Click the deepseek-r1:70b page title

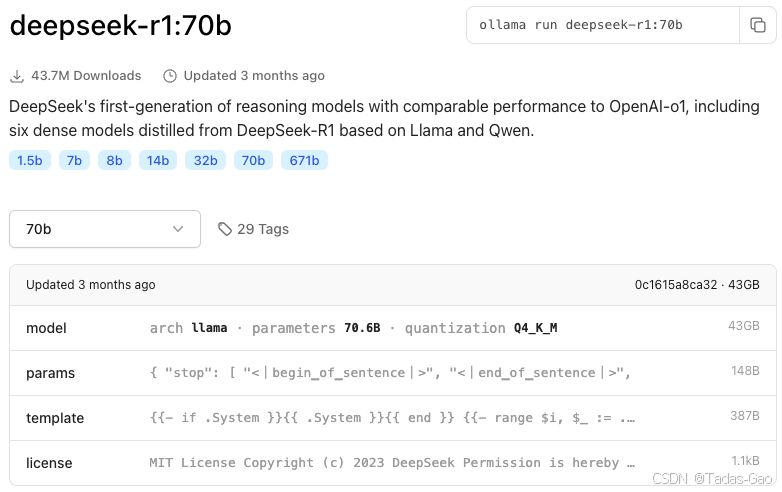click(121, 25)
